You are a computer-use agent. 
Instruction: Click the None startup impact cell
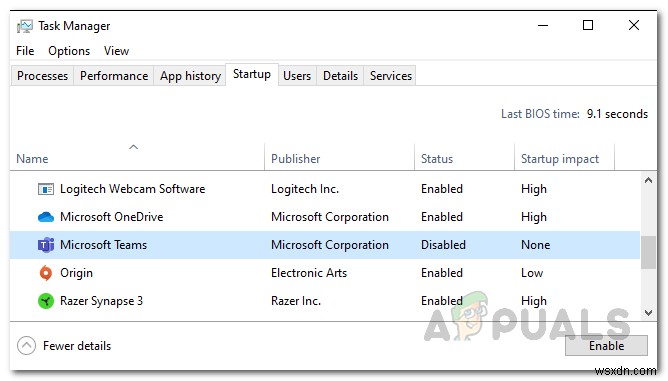(536, 245)
